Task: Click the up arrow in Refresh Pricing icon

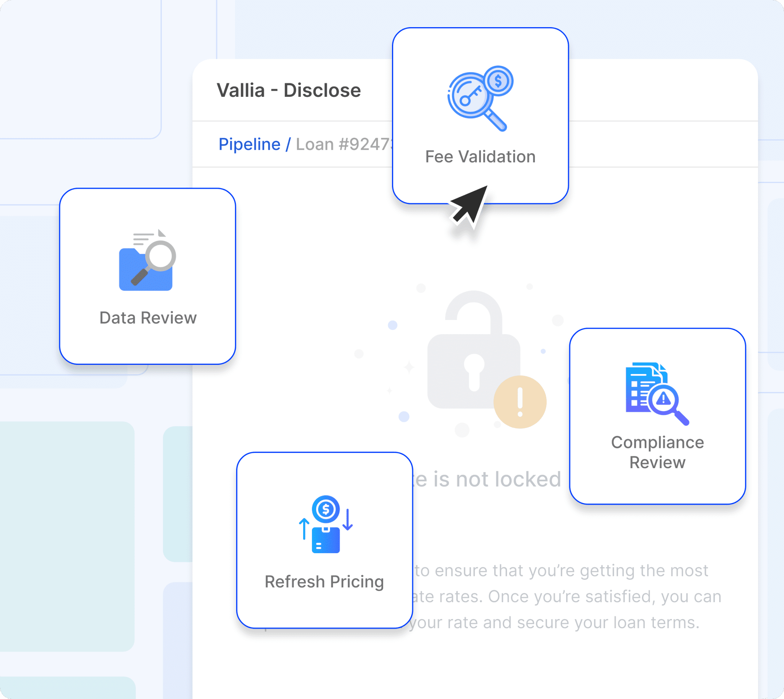Action: pos(304,529)
